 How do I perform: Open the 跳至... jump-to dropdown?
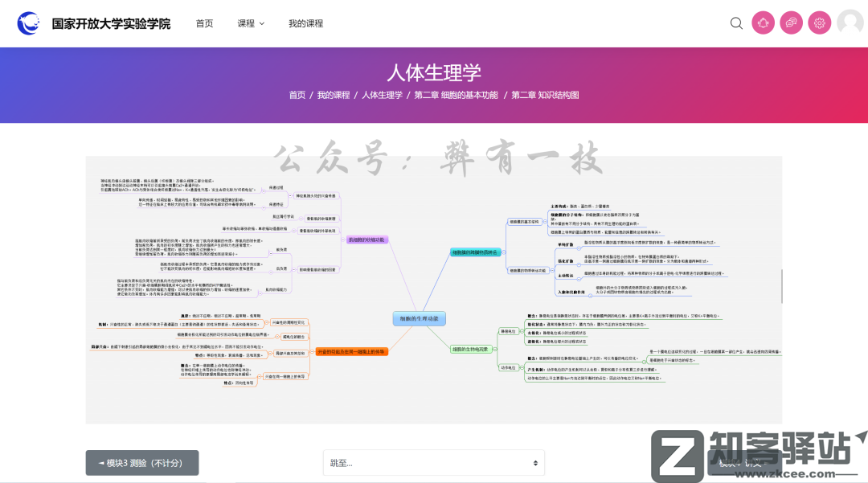(432, 462)
